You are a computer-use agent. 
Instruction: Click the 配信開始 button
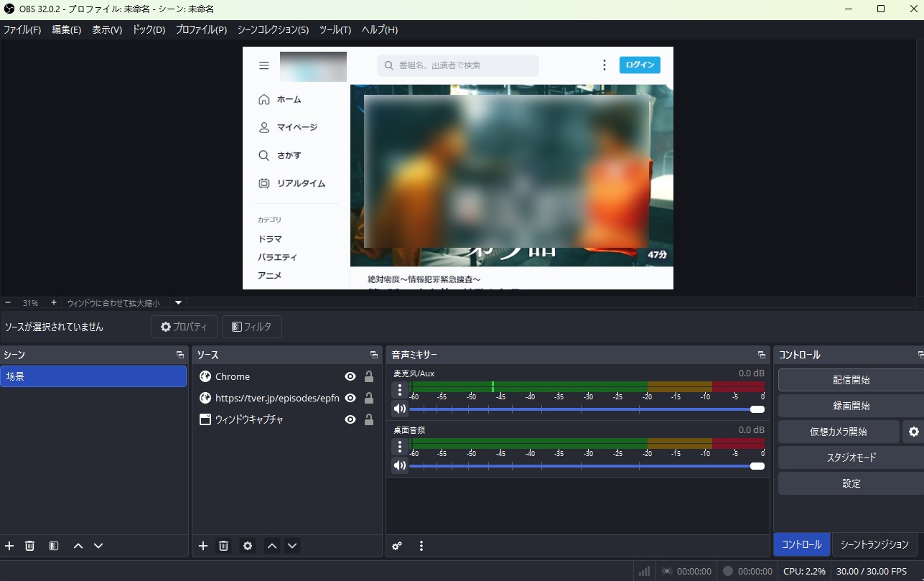(x=851, y=380)
